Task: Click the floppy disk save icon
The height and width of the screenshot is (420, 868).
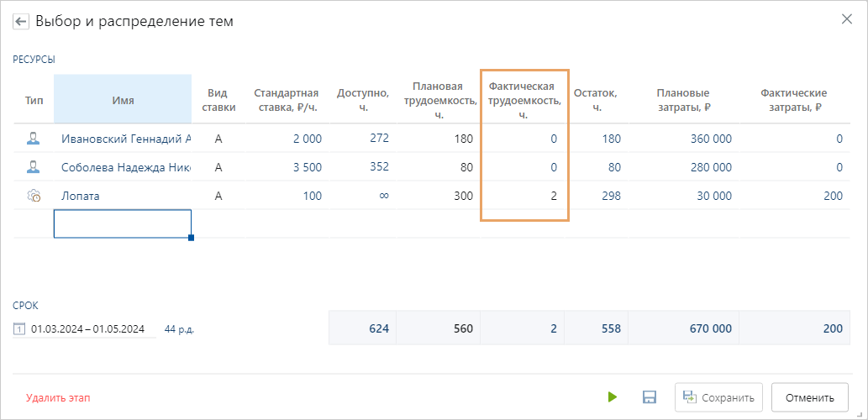Action: click(649, 397)
